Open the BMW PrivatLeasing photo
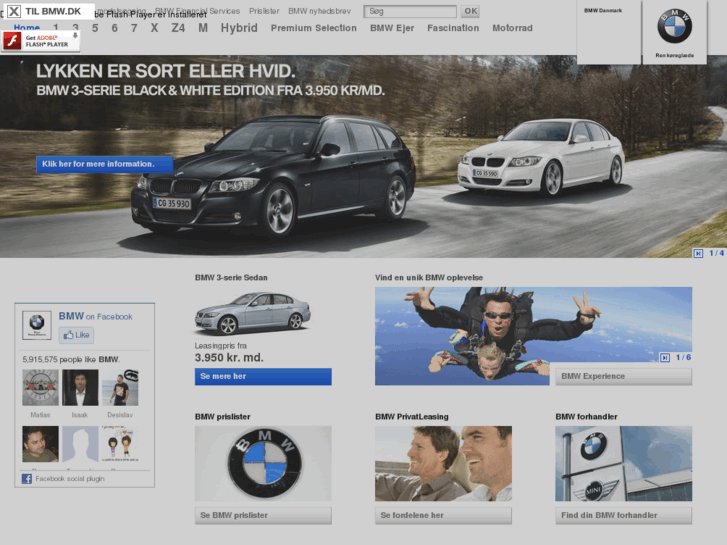The width and height of the screenshot is (727, 545). (x=443, y=463)
